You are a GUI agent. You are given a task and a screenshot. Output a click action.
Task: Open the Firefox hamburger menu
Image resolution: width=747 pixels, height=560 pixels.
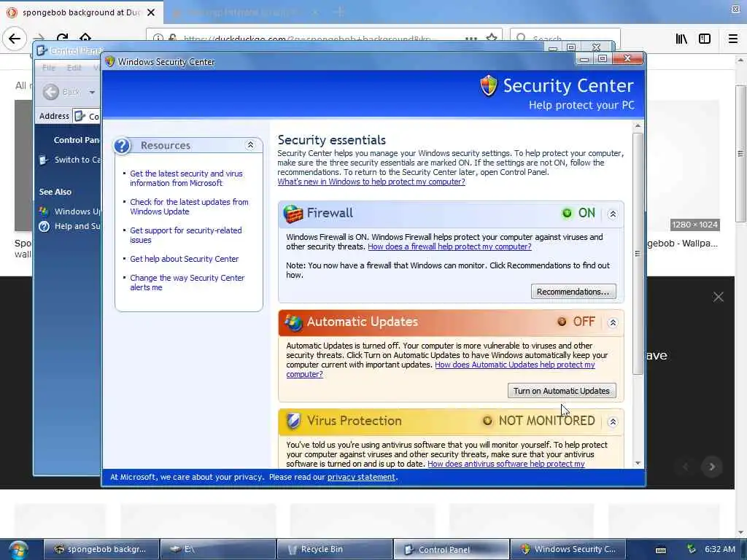click(x=732, y=39)
